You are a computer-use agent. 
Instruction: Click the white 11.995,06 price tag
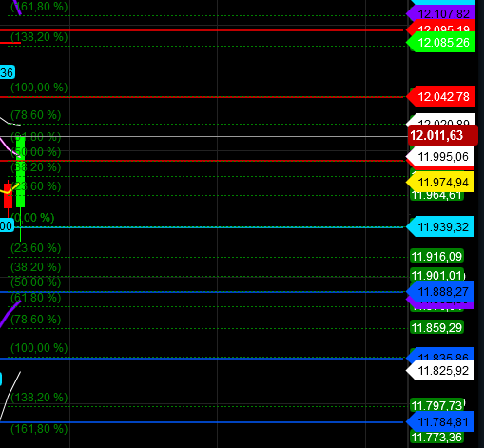440,156
